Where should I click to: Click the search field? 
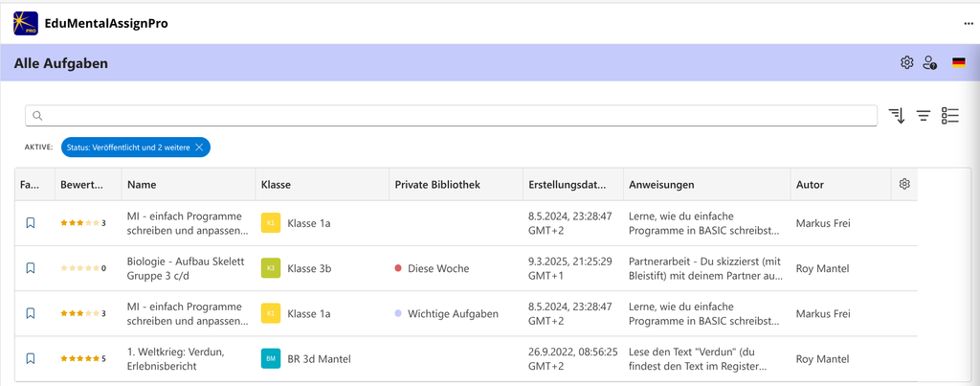coord(451,116)
